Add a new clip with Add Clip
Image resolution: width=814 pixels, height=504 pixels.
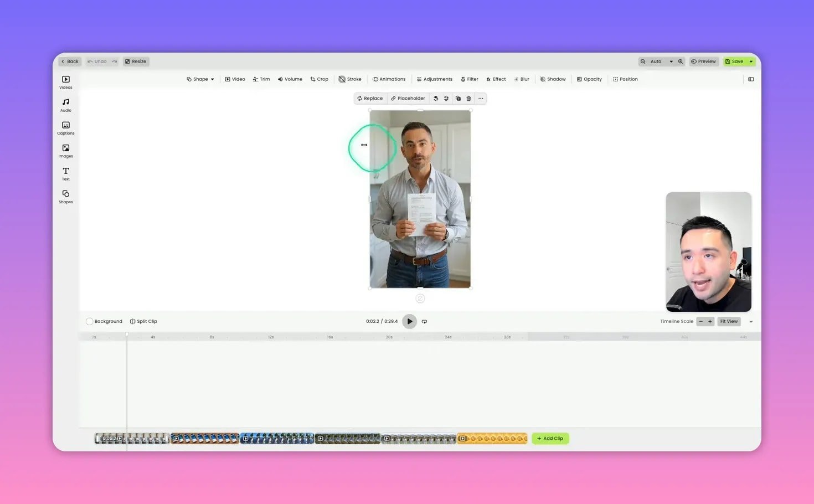[x=550, y=438]
